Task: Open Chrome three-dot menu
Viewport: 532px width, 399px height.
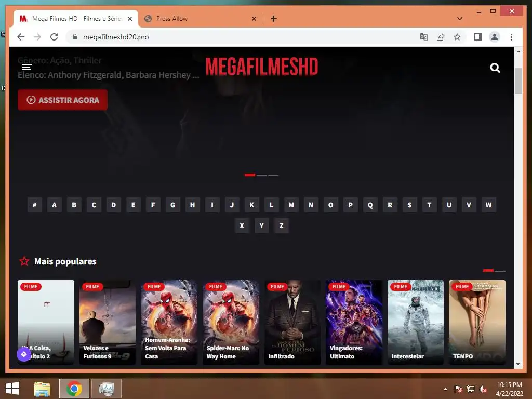Action: [x=511, y=37]
